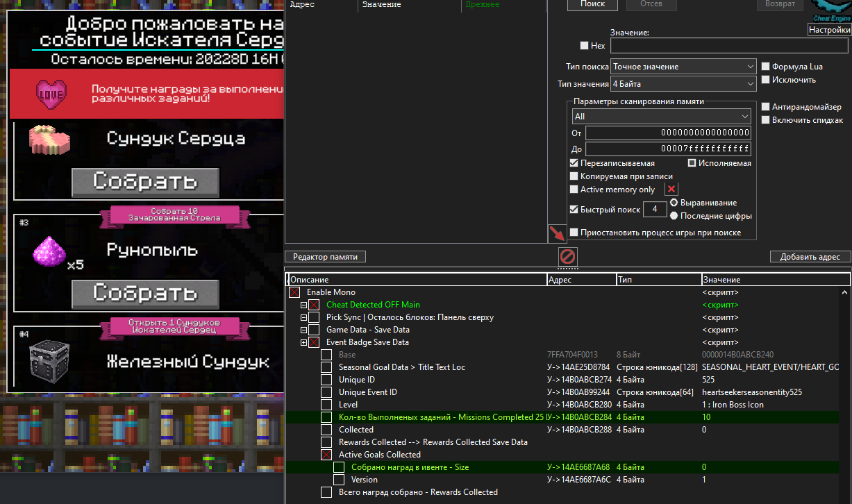Click the Тип column header in address table
Screen dimensions: 852x504
658,280
